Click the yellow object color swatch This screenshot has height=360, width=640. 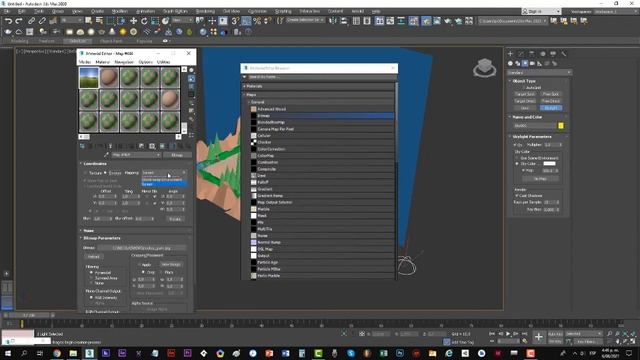(x=561, y=126)
